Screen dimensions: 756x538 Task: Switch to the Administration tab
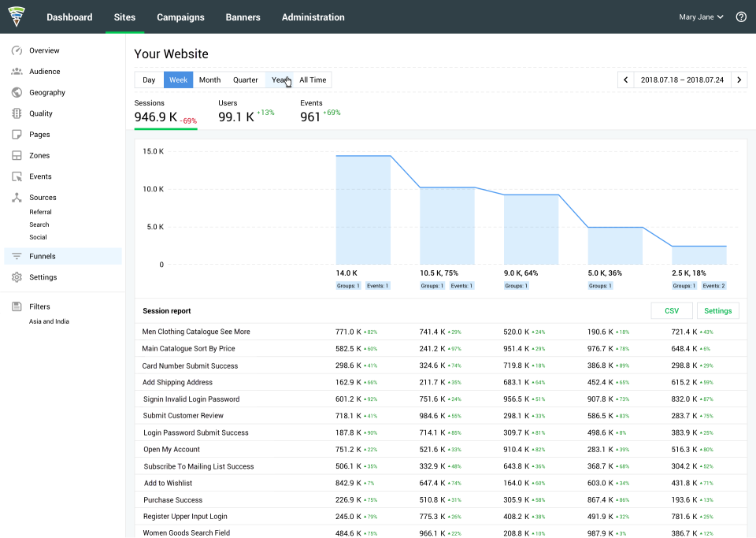click(313, 17)
